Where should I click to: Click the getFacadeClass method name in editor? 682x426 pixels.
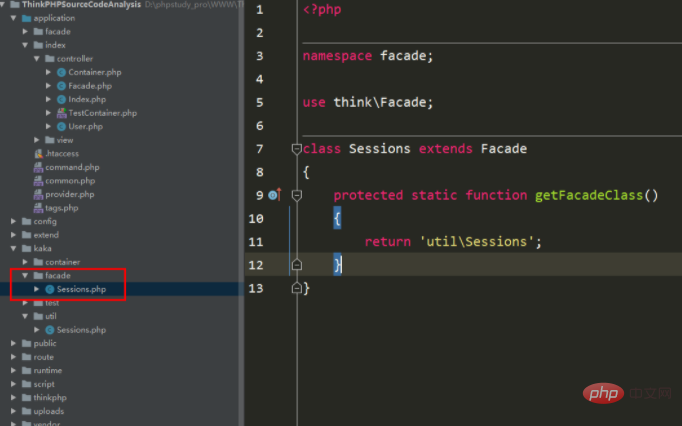coord(589,195)
